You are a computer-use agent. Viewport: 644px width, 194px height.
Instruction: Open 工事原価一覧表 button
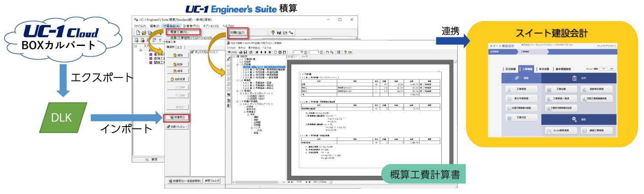[562, 99]
